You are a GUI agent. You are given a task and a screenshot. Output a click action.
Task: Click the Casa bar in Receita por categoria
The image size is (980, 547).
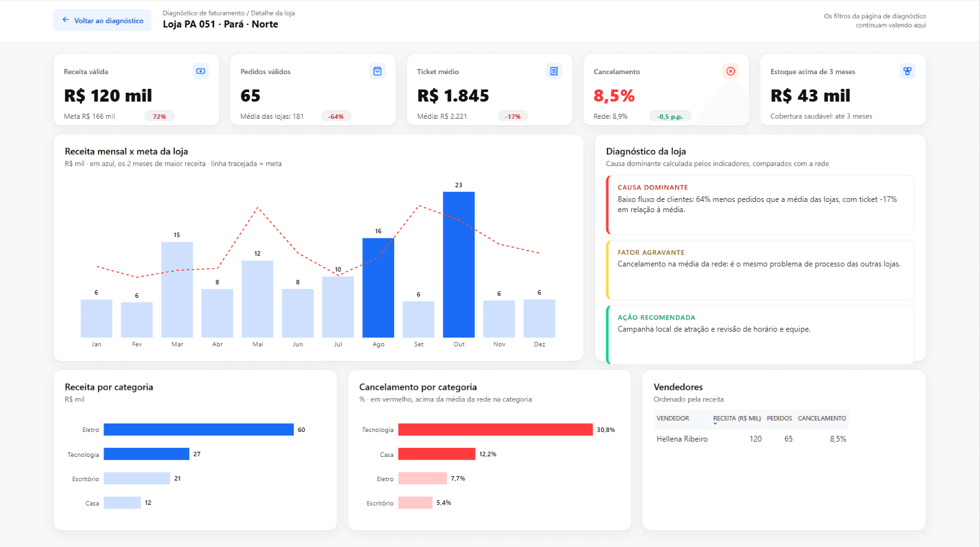122,503
